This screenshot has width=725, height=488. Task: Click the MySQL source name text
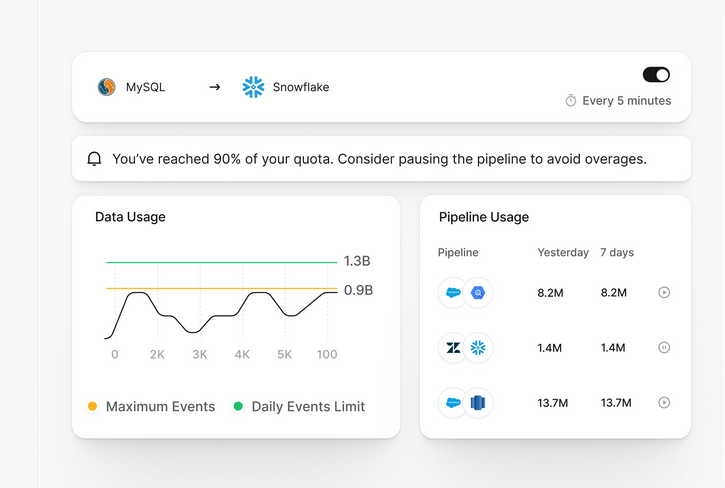pos(146,87)
